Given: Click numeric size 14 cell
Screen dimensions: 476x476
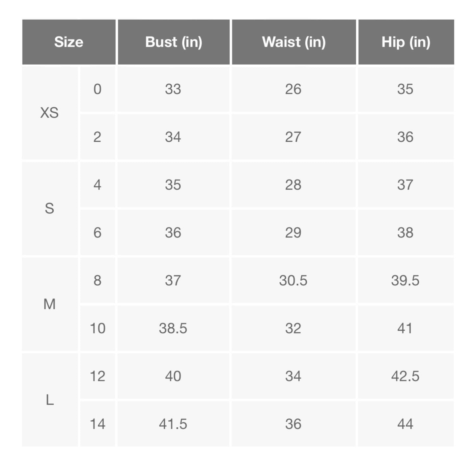Looking at the screenshot, I should coord(98,424).
